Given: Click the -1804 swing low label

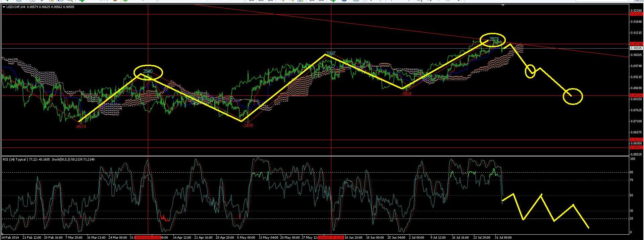Looking at the screenshot, I should [x=406, y=94].
